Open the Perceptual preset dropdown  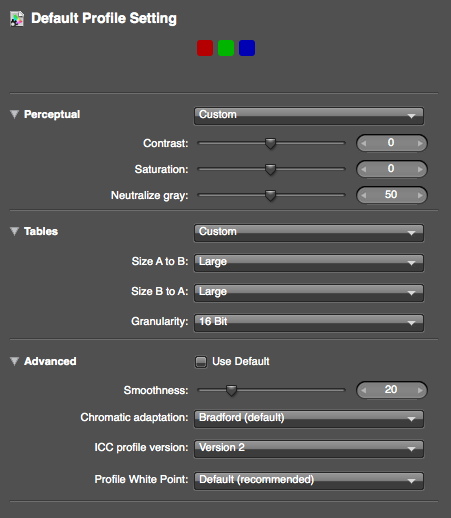309,116
